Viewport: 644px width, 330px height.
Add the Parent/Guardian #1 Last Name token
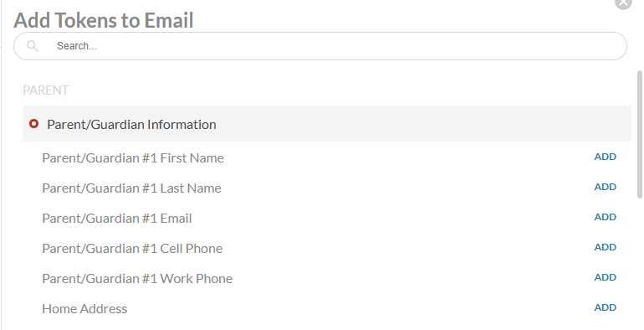[x=605, y=187]
